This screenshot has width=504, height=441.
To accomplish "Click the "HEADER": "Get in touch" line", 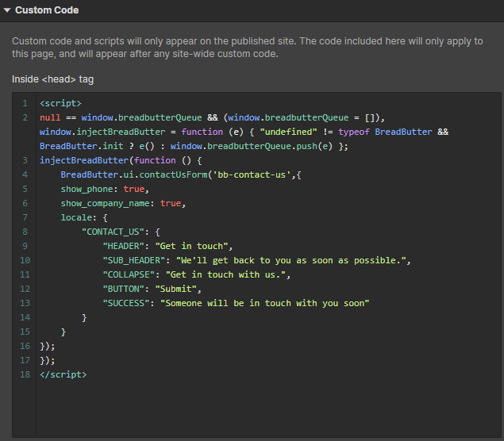I will point(167,247).
